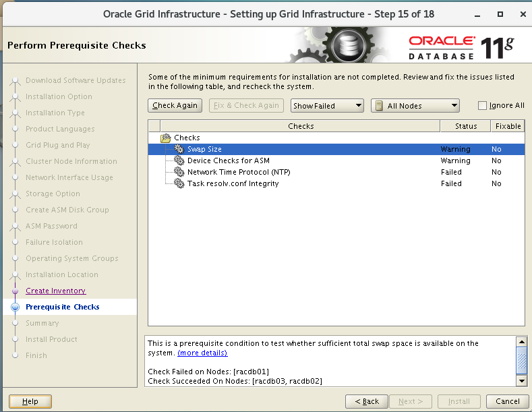
Task: Toggle the Ignore All checkbox
Action: point(482,106)
